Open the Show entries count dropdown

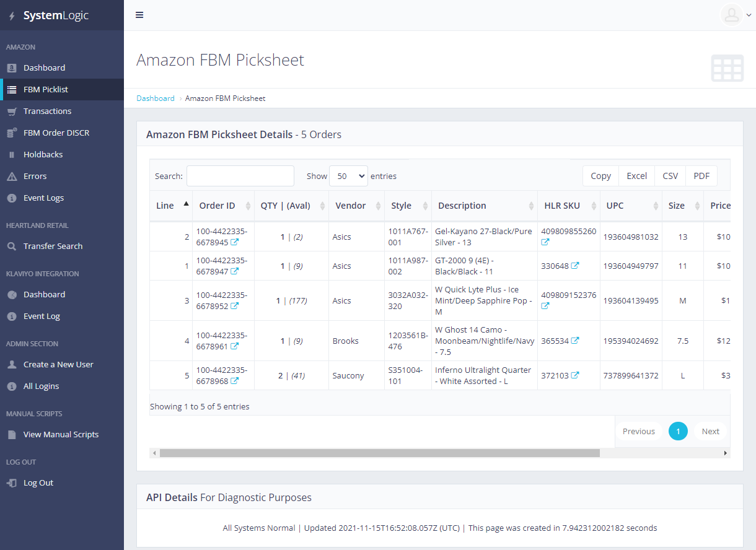[348, 176]
